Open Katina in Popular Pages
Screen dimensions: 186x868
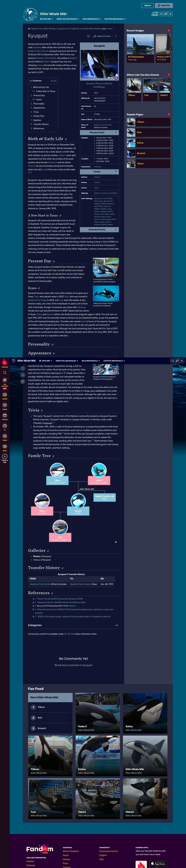148,143
